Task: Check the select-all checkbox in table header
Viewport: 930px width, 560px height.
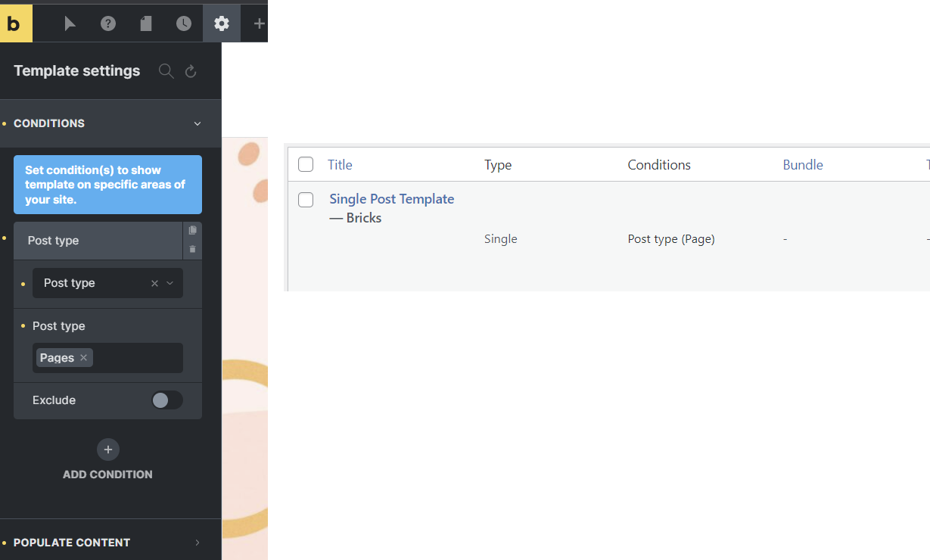Action: point(306,164)
